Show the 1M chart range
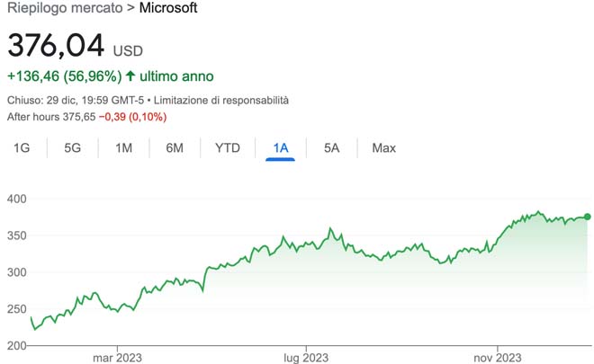Screen dimensions: 594x364 point(124,147)
